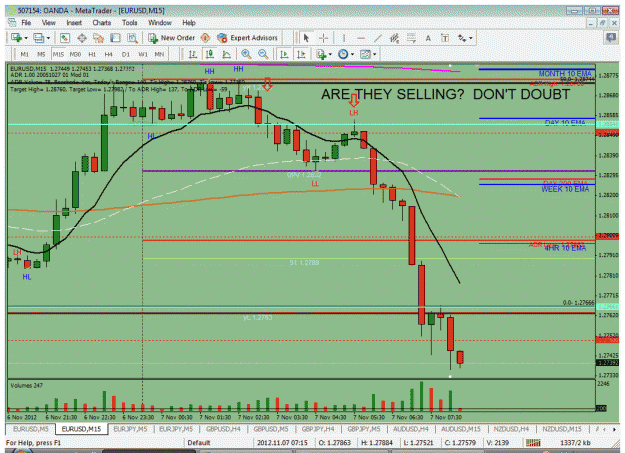Click the Profiles icon in toolbar
The height and width of the screenshot is (453, 625).
[x=39, y=38]
